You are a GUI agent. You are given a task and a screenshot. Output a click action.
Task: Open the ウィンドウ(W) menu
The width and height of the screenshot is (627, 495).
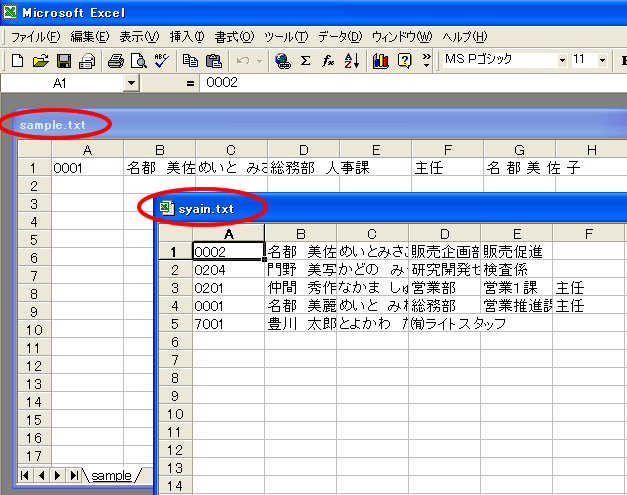(x=402, y=37)
